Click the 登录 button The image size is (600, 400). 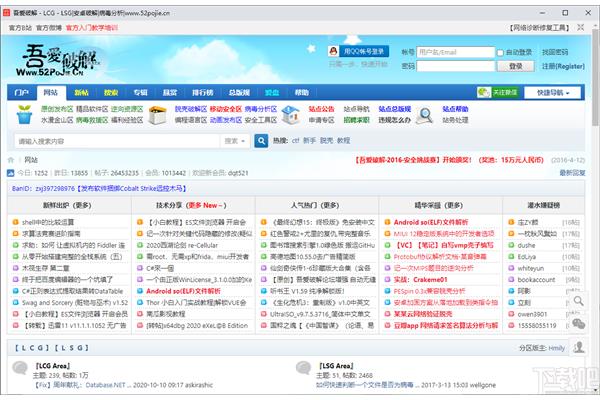516,66
